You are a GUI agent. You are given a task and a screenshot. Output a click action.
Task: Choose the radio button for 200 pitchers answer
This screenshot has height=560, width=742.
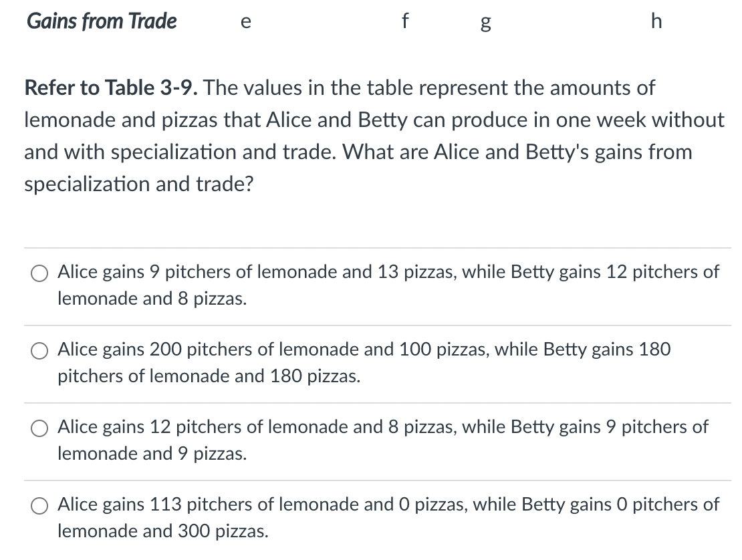click(x=38, y=349)
